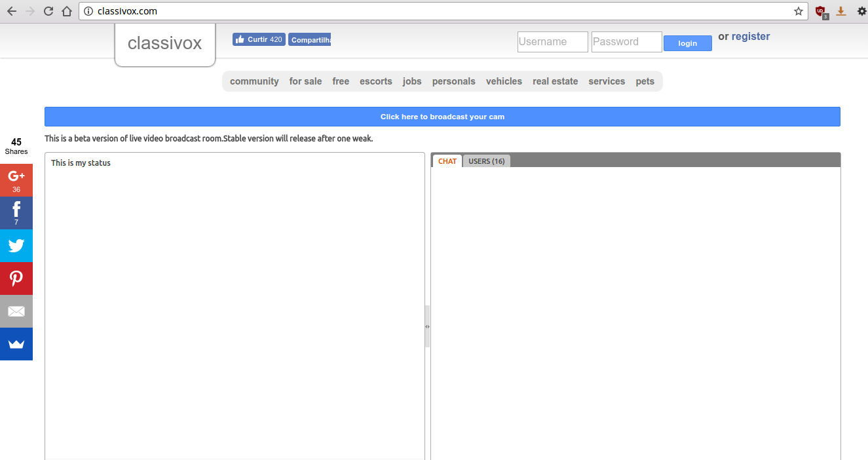The height and width of the screenshot is (460, 868).
Task: Click the 'This is my status' text
Action: (81, 163)
